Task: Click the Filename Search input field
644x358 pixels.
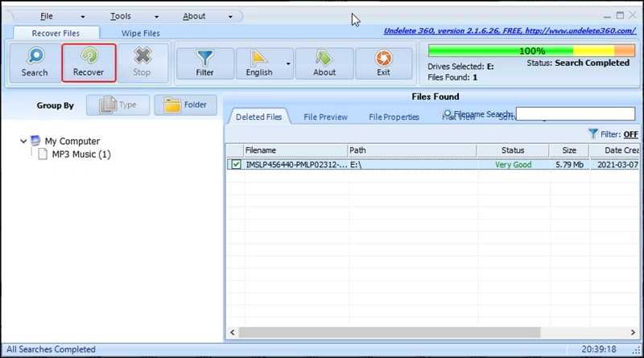Action: [x=575, y=114]
